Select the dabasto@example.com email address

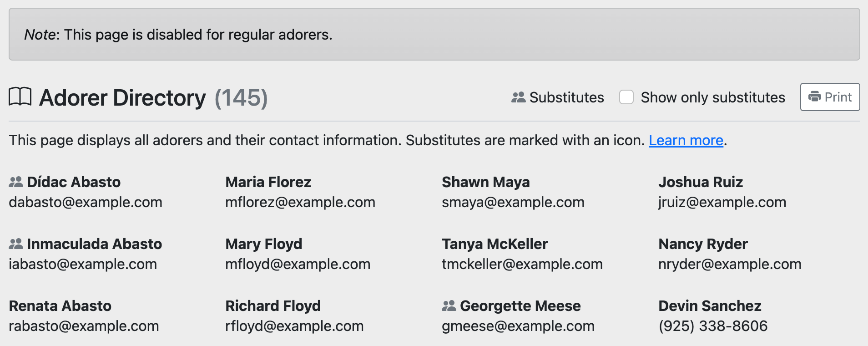coord(86,202)
